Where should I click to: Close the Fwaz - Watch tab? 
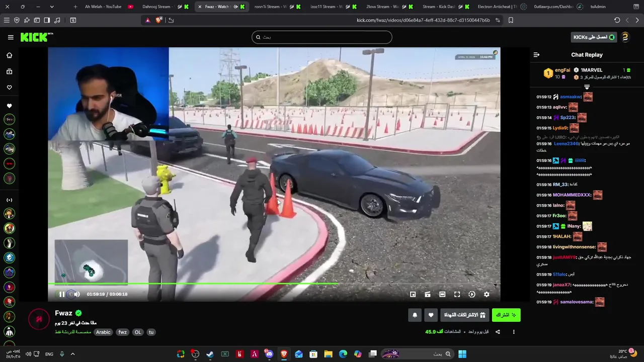point(200,7)
